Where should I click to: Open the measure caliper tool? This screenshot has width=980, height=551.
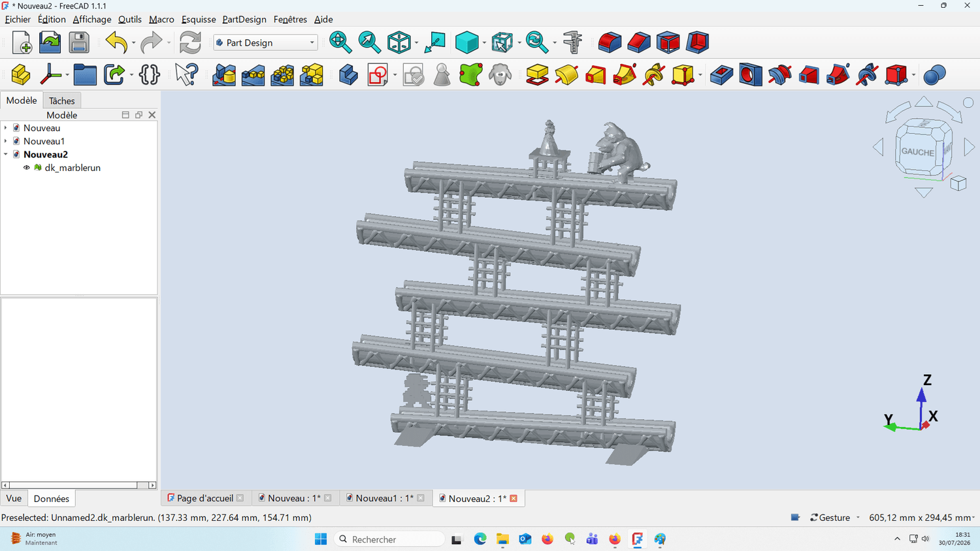[x=572, y=42]
